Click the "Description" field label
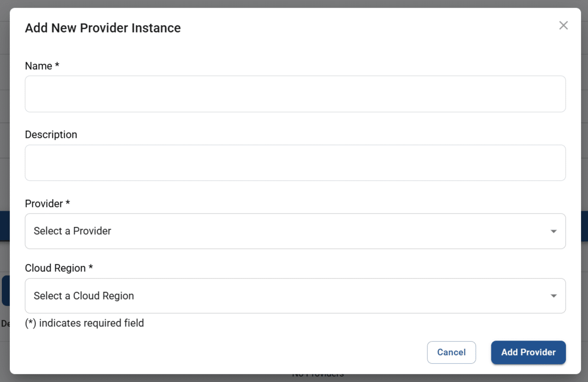 tap(51, 135)
